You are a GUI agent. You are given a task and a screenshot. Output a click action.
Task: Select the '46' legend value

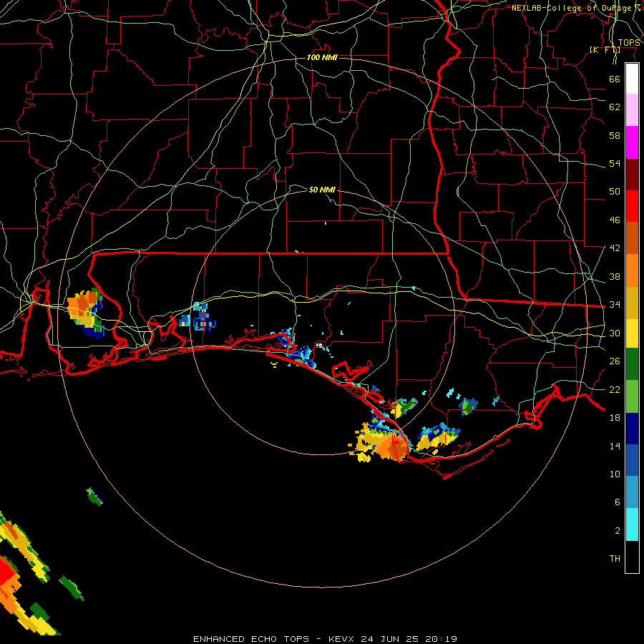click(x=615, y=220)
